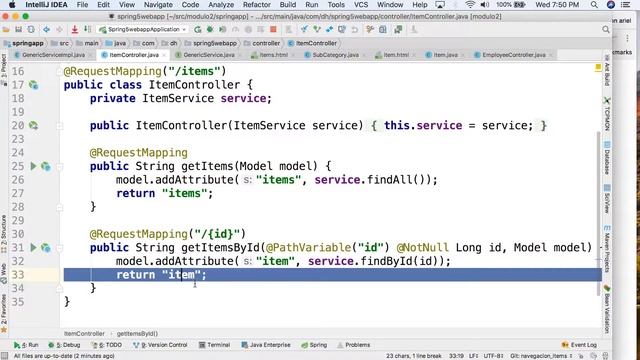
Task: Open the EmployeeController.java editor tab
Action: [x=513, y=55]
